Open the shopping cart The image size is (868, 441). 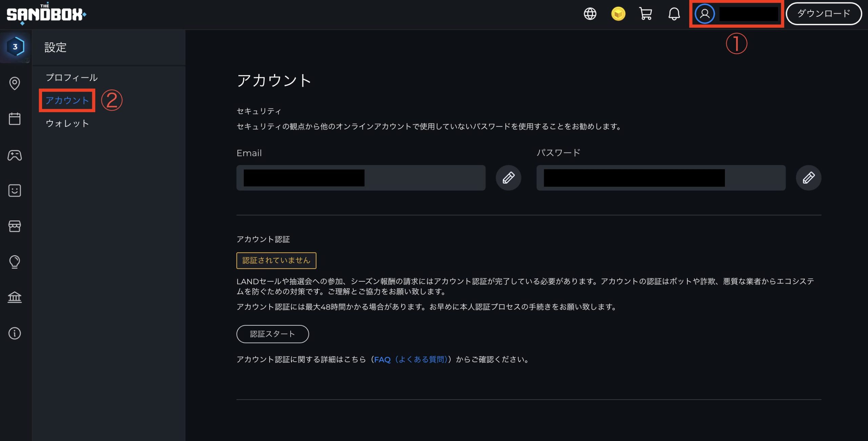point(646,14)
